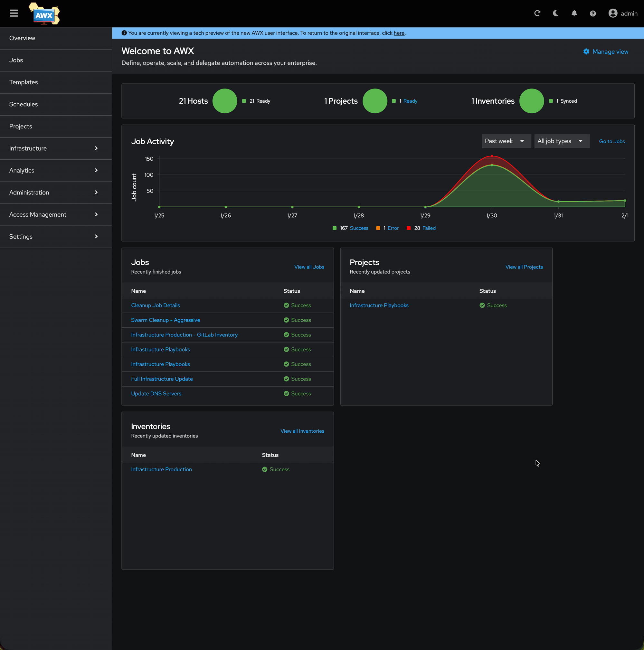The image size is (644, 650).
Task: Toggle Success series in chart legend
Action: coord(359,228)
